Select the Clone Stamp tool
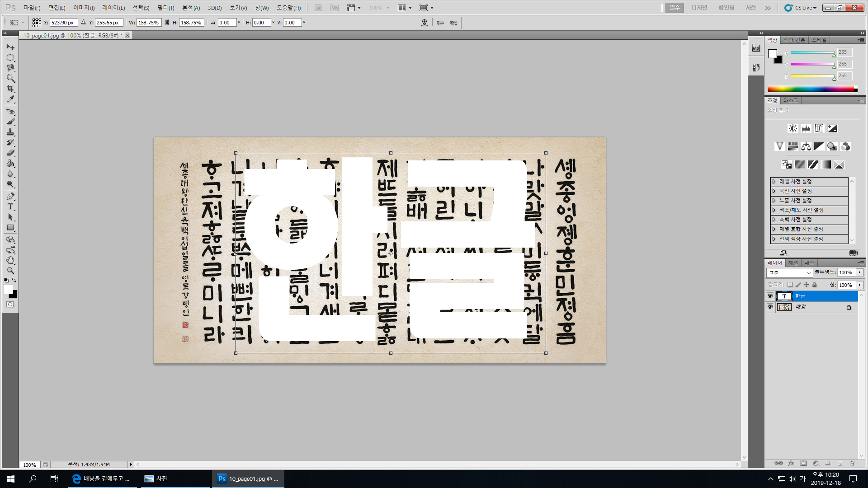 pos(10,132)
